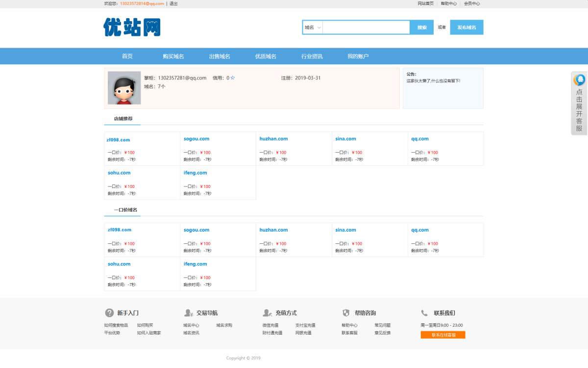Open 网站首页 top link
The width and height of the screenshot is (588, 368).
point(425,3)
